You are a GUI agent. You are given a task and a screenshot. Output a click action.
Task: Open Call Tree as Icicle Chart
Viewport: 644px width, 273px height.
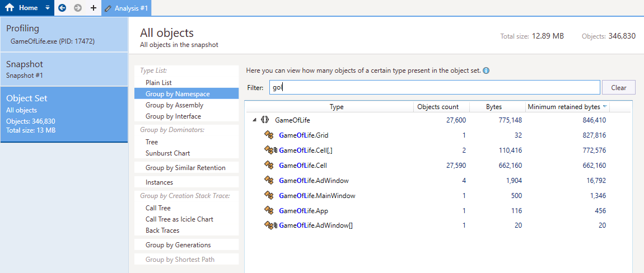tap(179, 219)
